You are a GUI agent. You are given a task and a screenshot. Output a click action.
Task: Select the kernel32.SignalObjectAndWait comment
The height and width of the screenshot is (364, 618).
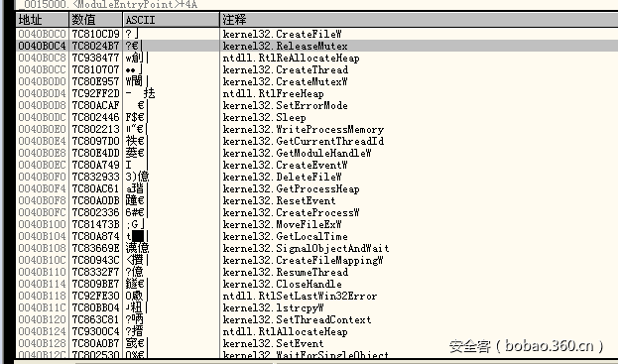[x=306, y=248]
